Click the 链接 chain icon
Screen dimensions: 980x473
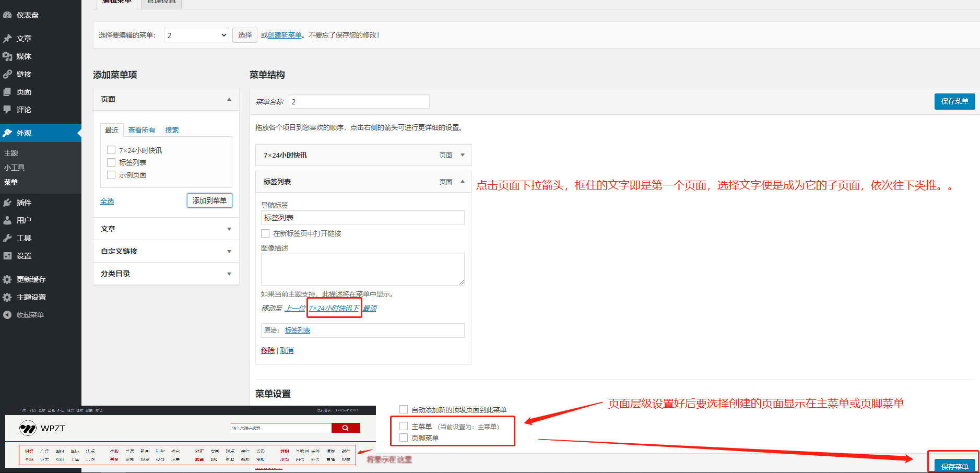[x=7, y=74]
